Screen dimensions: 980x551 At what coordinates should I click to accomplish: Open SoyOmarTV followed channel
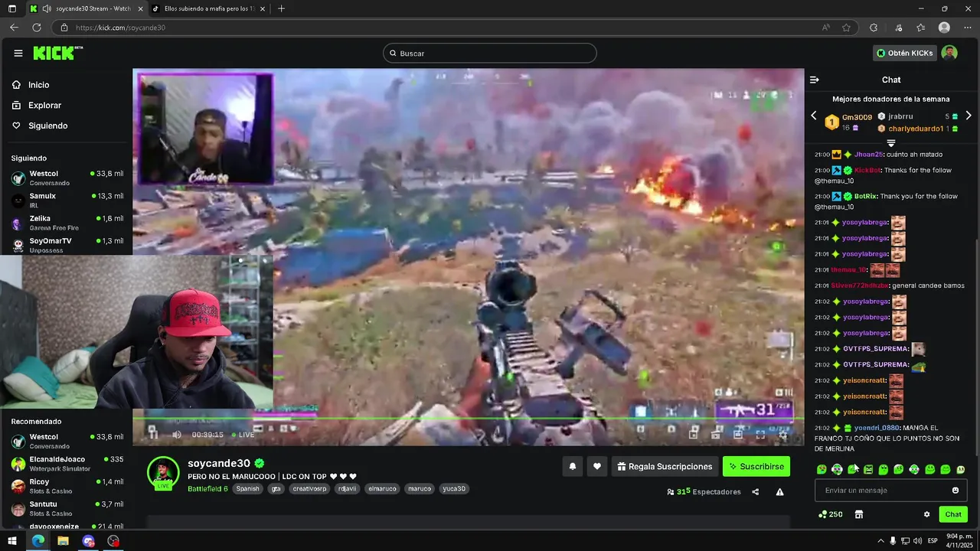tap(67, 245)
